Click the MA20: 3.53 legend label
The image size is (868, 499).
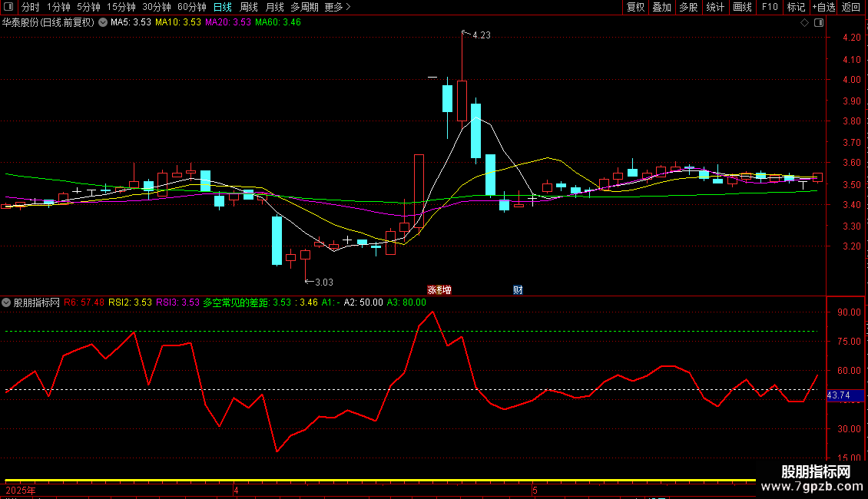pos(227,23)
